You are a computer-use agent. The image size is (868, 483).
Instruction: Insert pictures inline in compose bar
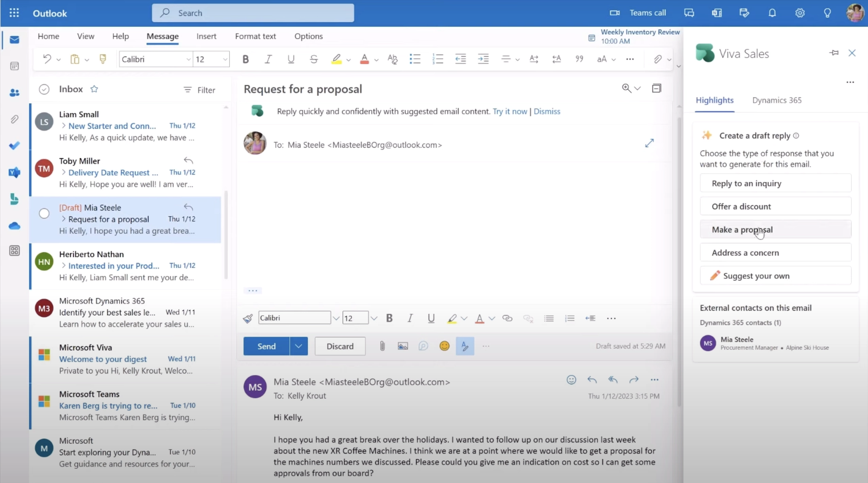(x=403, y=346)
